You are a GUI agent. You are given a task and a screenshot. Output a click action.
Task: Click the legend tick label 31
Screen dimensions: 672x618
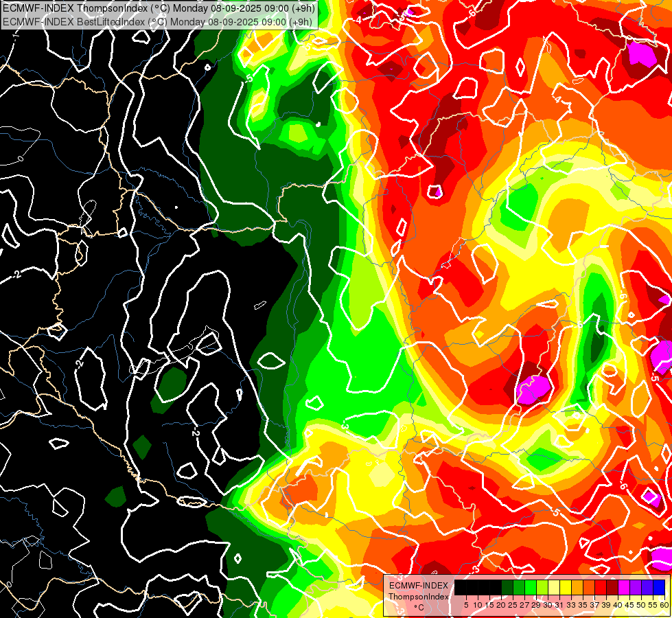pos(559,605)
